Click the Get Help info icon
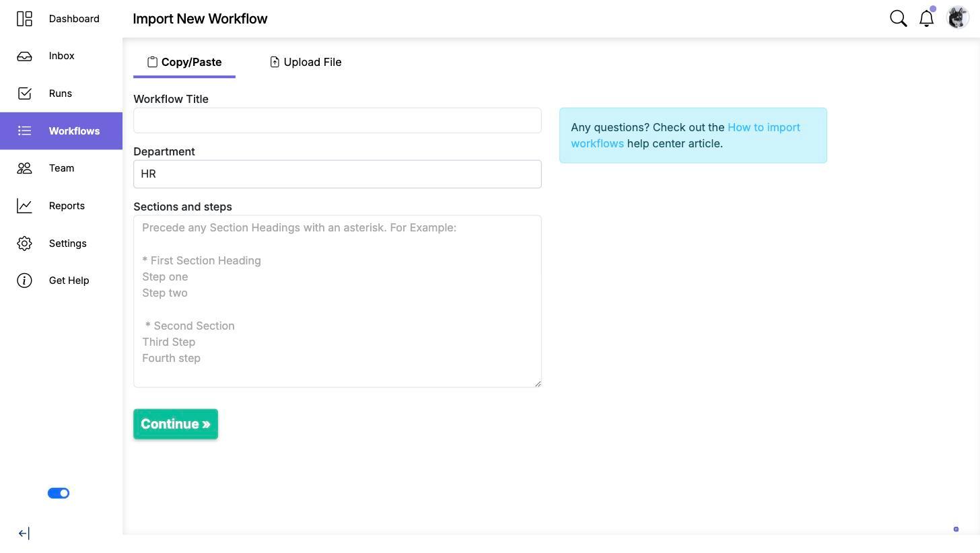This screenshot has width=980, height=553. pos(24,281)
